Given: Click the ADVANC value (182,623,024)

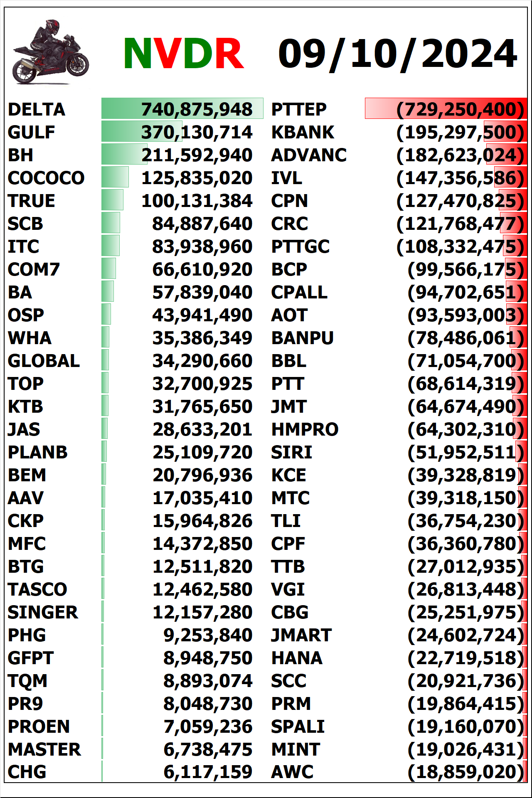Looking at the screenshot, I should point(461,155).
